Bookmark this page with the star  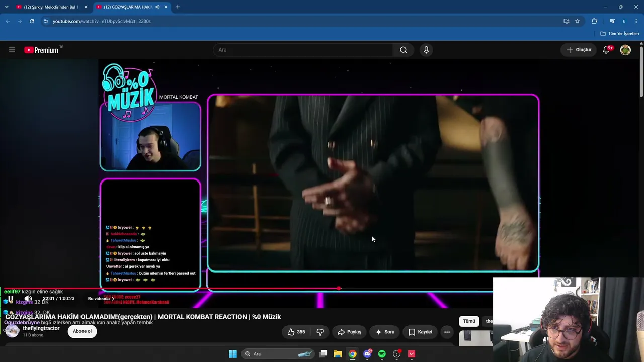coord(577,21)
